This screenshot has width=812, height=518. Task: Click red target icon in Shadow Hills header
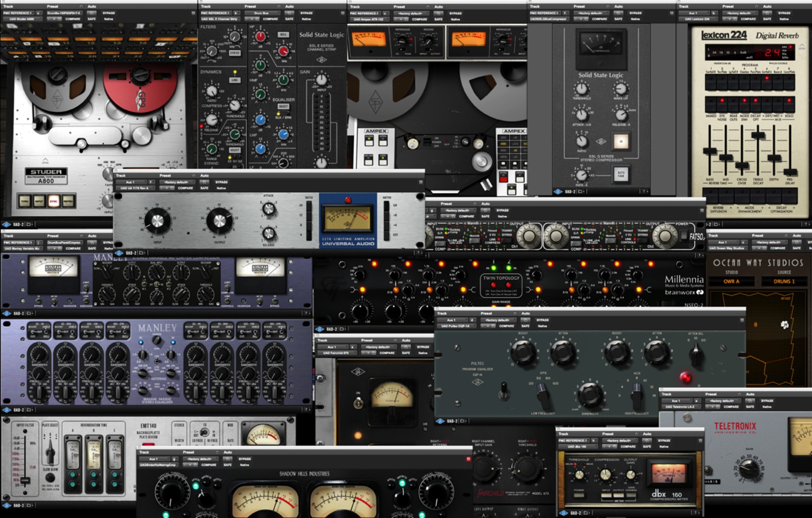468,459
